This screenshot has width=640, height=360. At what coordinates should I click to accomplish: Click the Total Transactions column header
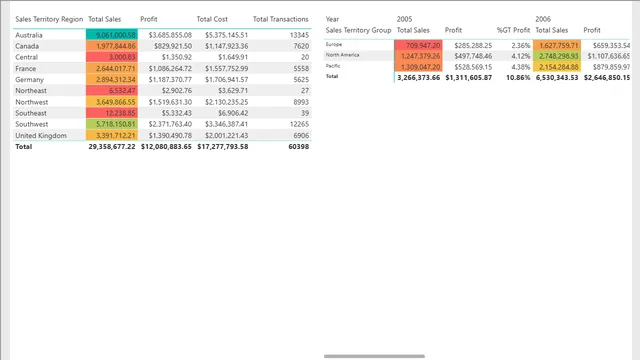[280, 19]
